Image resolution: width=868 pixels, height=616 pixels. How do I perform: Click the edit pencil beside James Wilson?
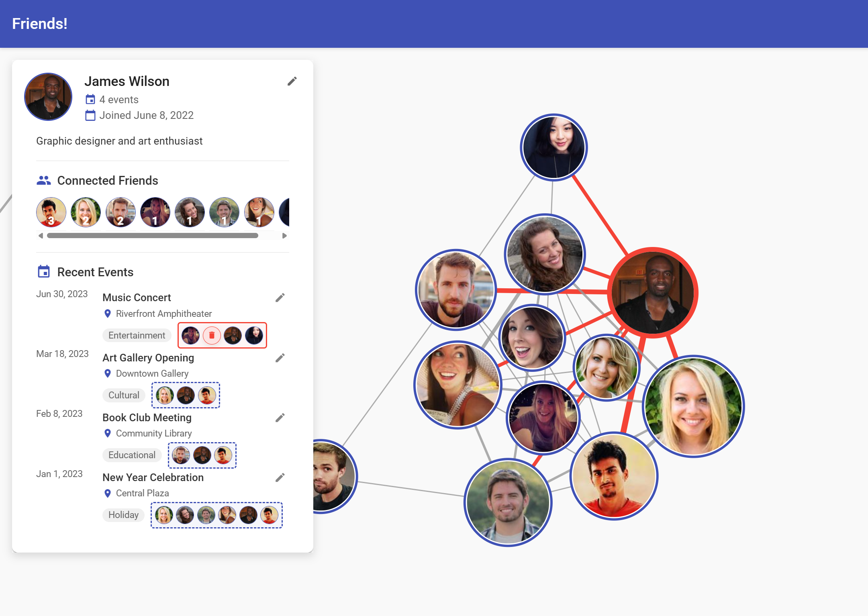click(x=292, y=82)
